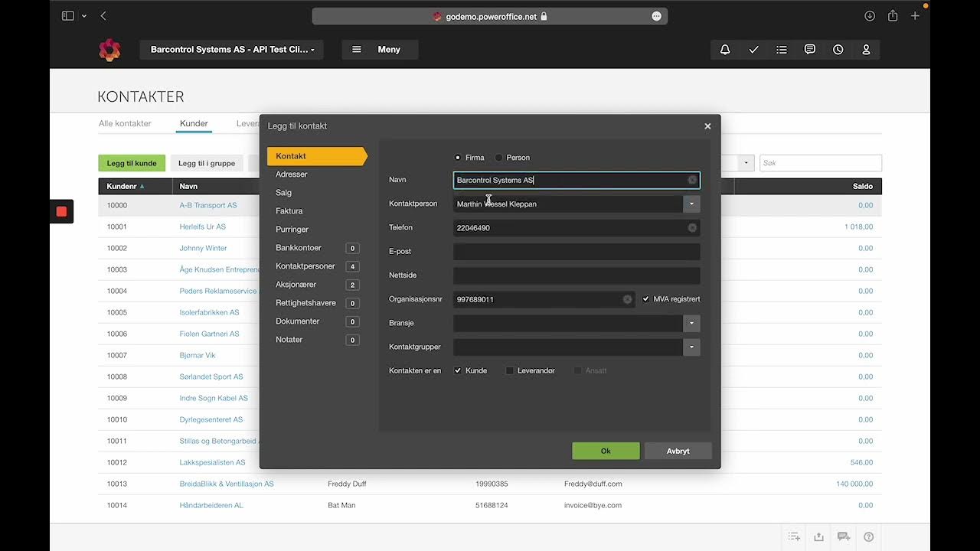Sort by Kundenr column arrow
Viewport: 980px width, 551px height.
(142, 186)
